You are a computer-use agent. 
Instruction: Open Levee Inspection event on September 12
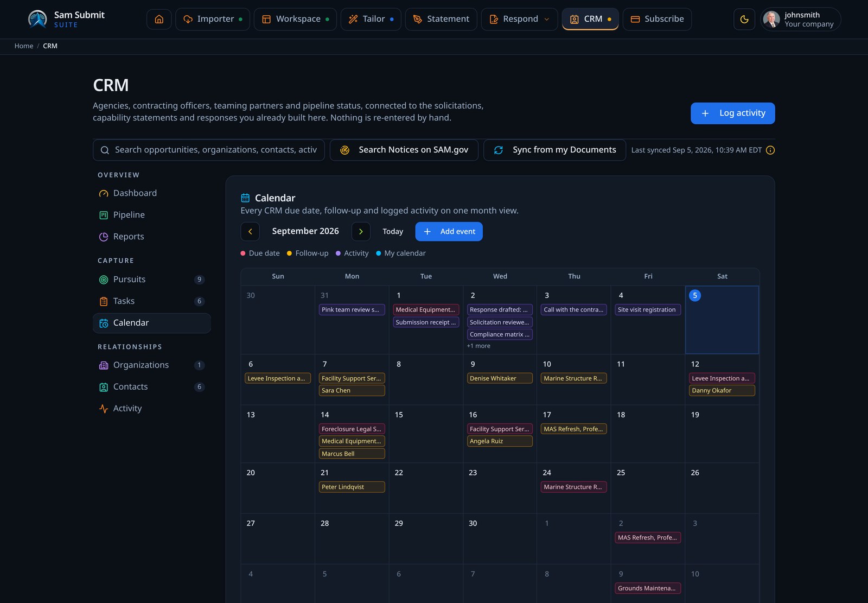coord(722,379)
